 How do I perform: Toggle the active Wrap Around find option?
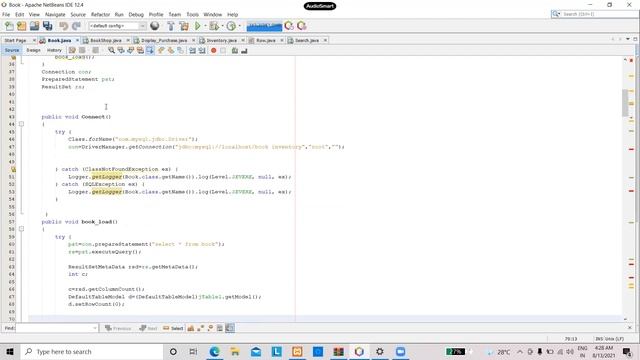tap(230, 328)
